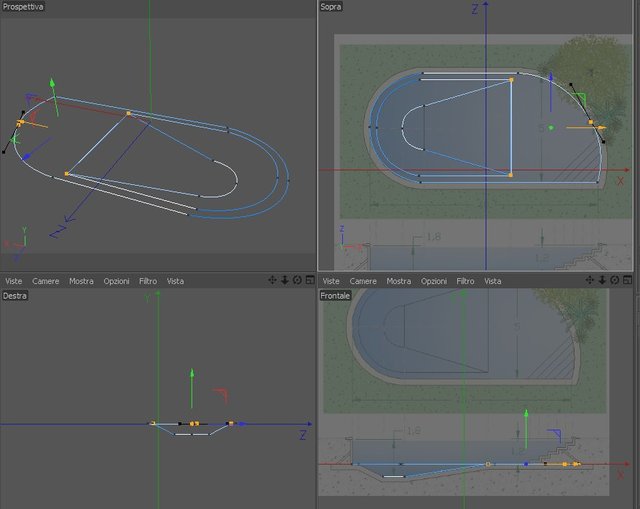
Task: Click blue Z-axis arrow tip in Destra view
Action: [x=243, y=424]
